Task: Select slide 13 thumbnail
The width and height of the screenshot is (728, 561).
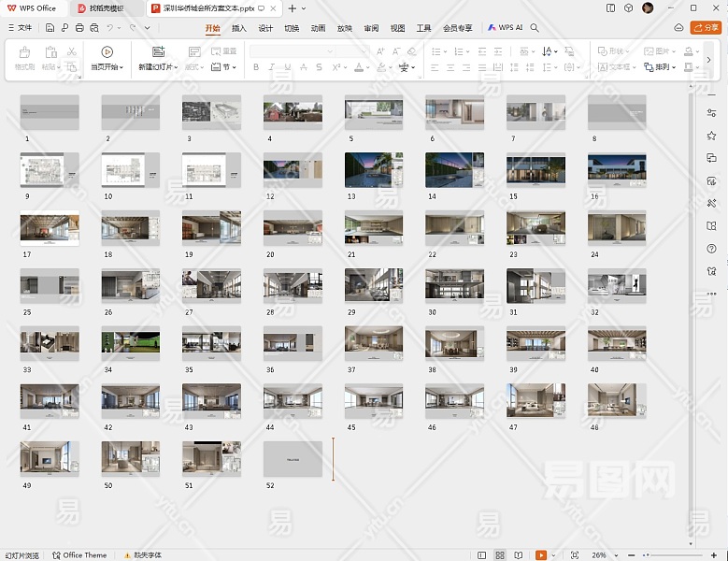Action: pos(374,170)
